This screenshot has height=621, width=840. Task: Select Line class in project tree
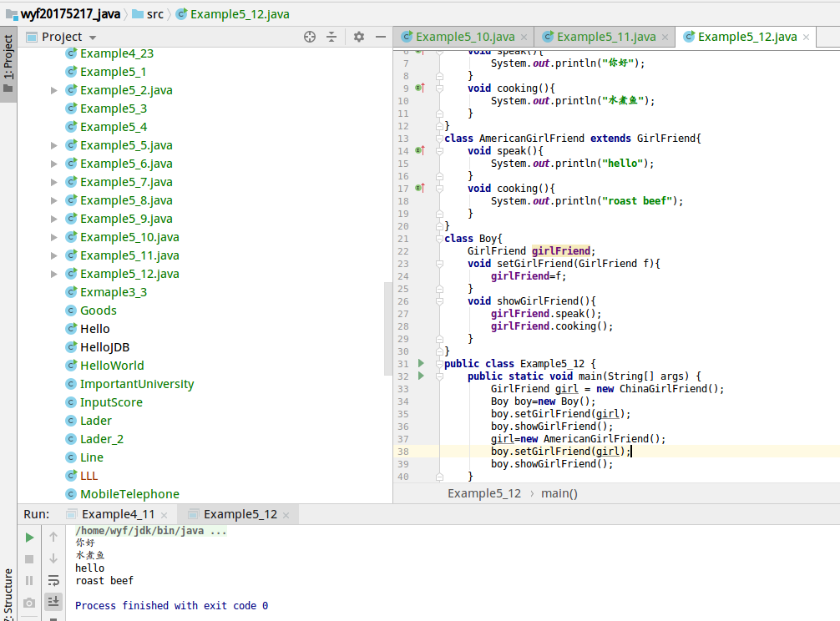pyautogui.click(x=92, y=457)
